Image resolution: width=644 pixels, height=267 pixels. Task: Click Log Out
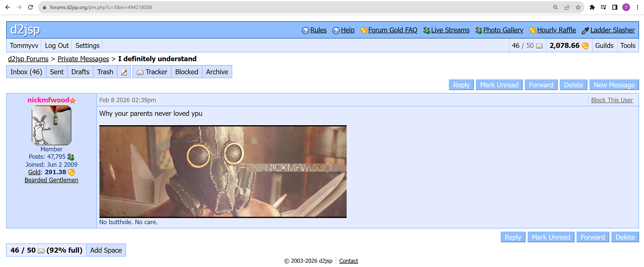click(x=57, y=46)
